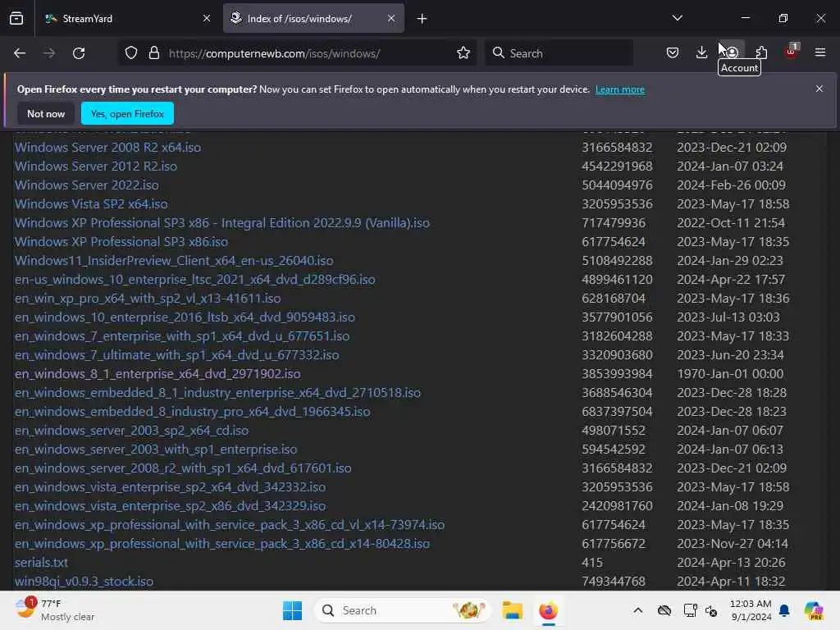Open the Firefox View tab overview icon
This screenshot has width=840, height=630.
pyautogui.click(x=16, y=19)
